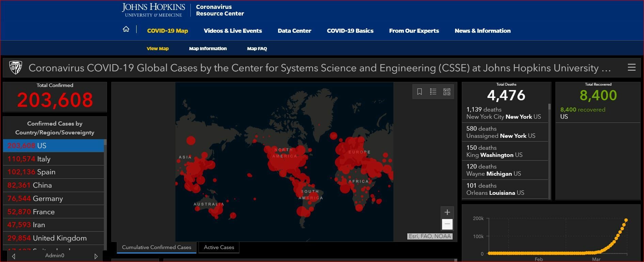Open From Our Experts menu
This screenshot has height=262, width=644.
click(x=414, y=31)
